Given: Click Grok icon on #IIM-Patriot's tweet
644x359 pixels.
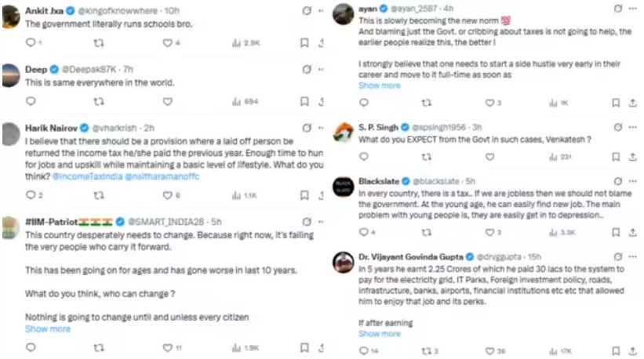Looking at the screenshot, I should coord(304,222).
